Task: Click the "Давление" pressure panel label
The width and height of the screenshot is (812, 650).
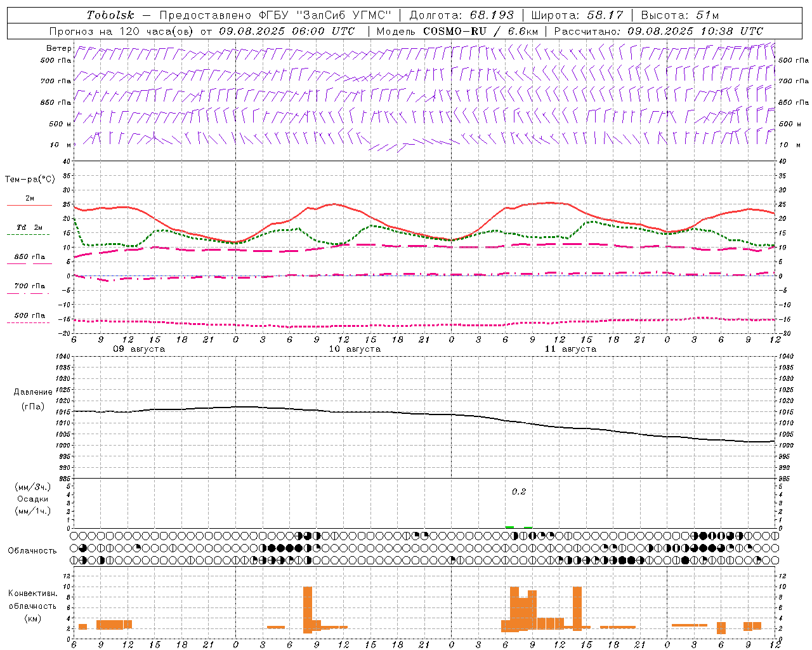Action: (x=33, y=392)
